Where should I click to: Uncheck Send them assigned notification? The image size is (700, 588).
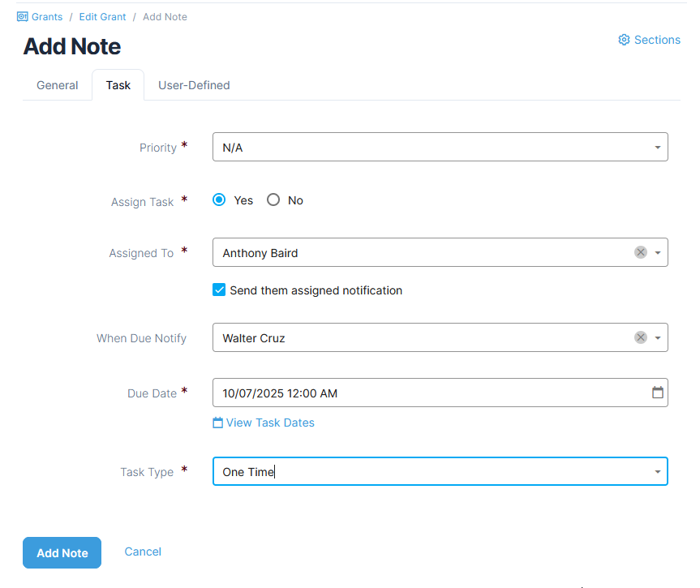(219, 290)
